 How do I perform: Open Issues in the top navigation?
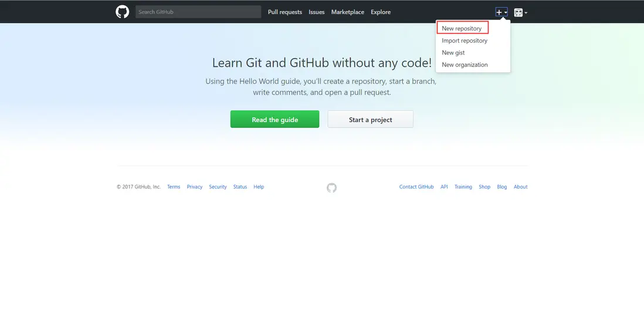[x=317, y=12]
